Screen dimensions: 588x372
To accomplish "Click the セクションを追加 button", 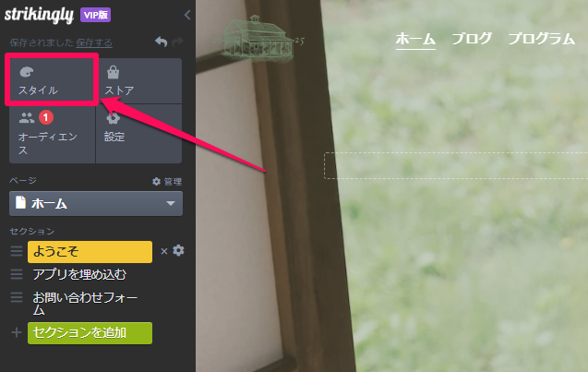I will tap(90, 333).
